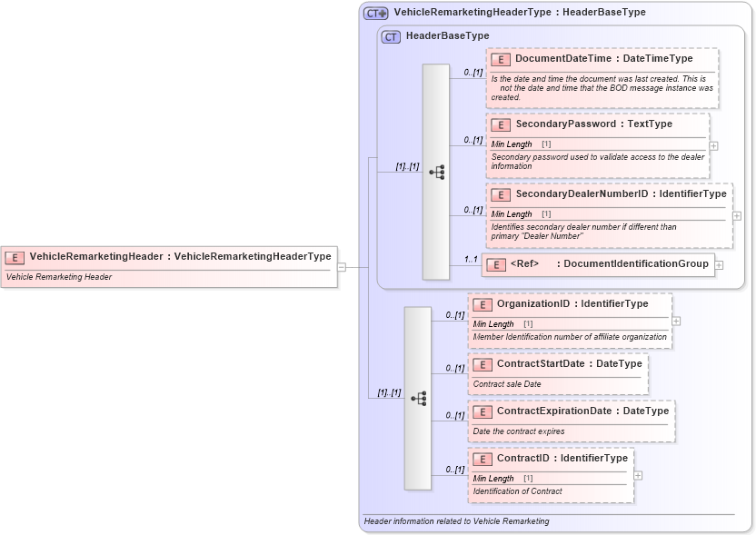756x535 pixels.
Task: Click the E icon of SecondaryPassword
Action: coord(500,124)
